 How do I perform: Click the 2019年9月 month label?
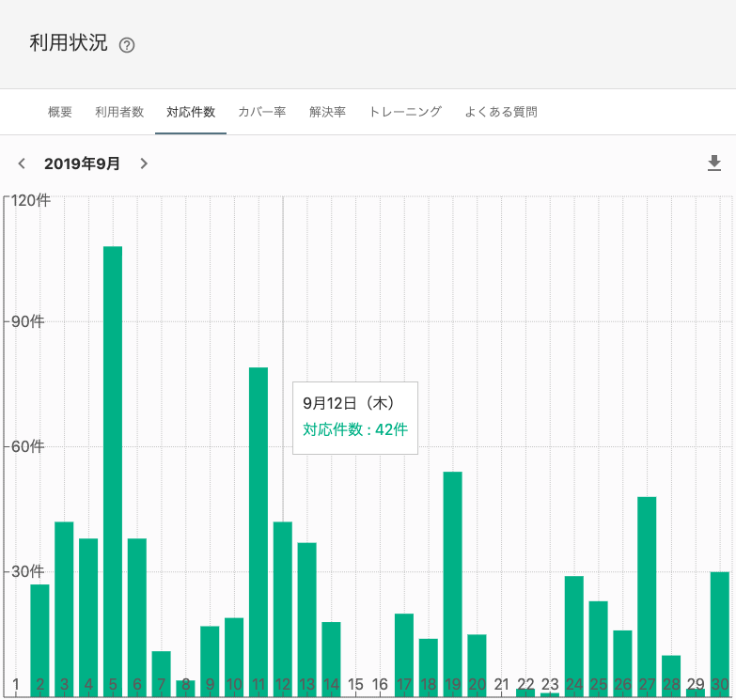tap(83, 163)
